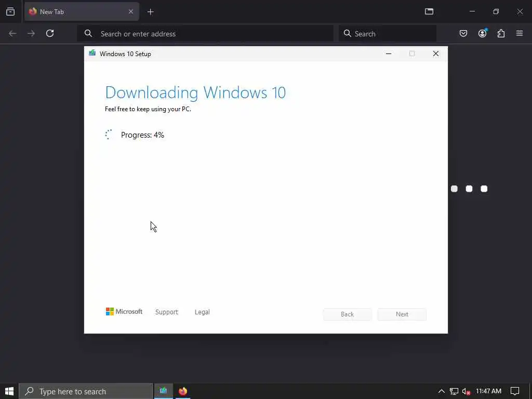Click the Firefox forward arrow

point(31,33)
